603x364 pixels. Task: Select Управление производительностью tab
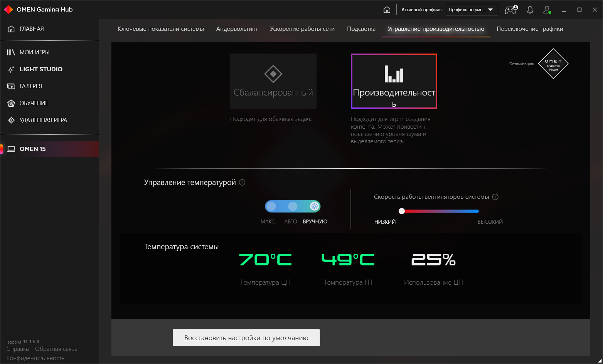(x=436, y=29)
